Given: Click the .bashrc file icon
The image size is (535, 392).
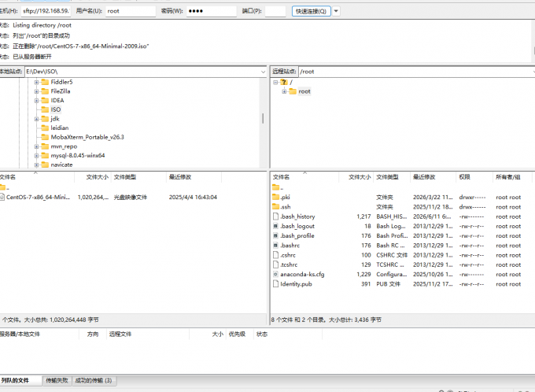Looking at the screenshot, I should click(x=275, y=245).
